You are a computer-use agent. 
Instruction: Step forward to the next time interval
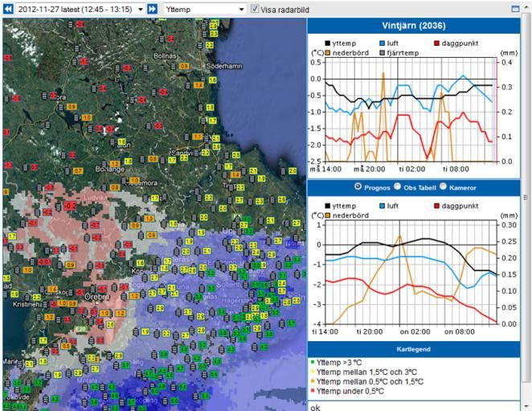152,9
